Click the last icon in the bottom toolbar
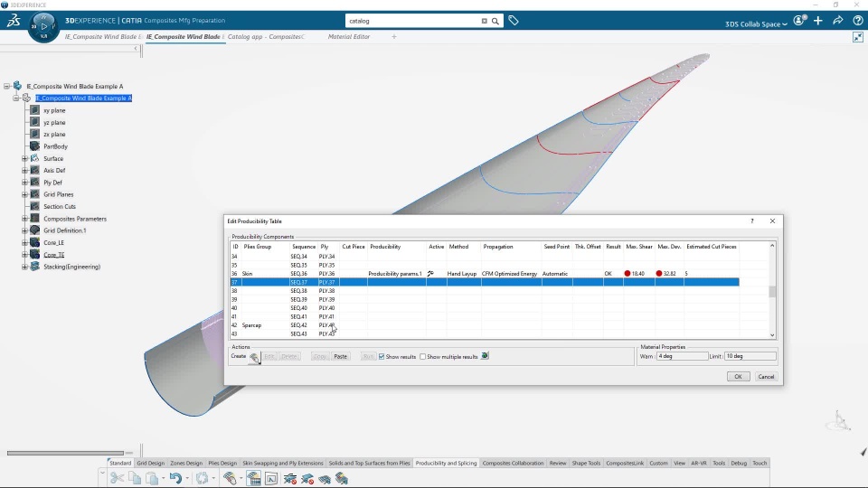This screenshot has height=488, width=868. (342, 478)
